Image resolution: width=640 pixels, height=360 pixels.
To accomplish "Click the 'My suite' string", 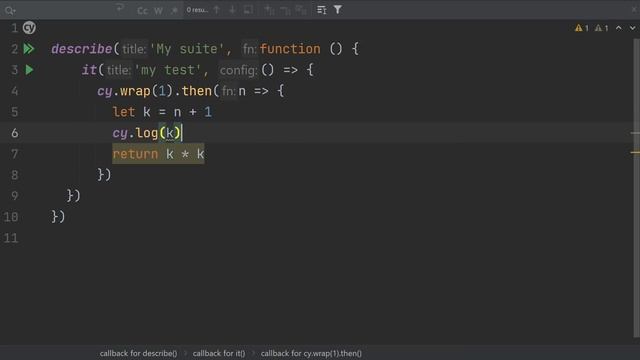I will point(187,49).
